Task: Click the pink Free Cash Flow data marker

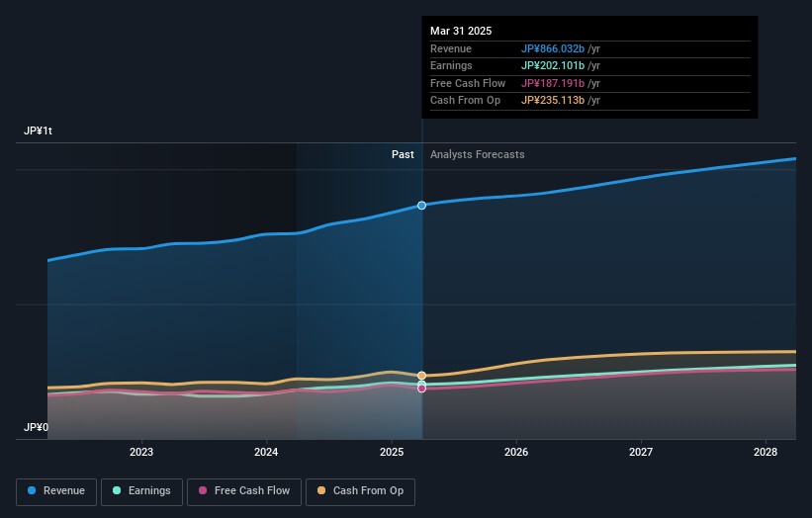Action: [422, 388]
